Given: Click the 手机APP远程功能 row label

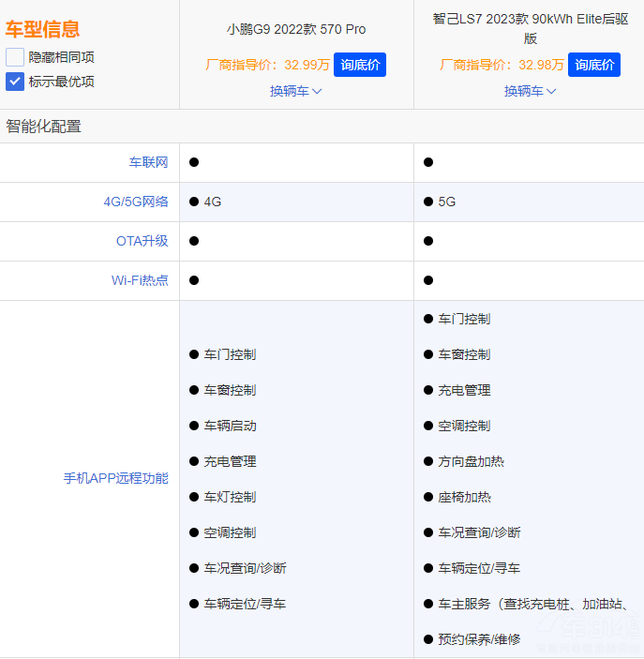Looking at the screenshot, I should pos(115,478).
